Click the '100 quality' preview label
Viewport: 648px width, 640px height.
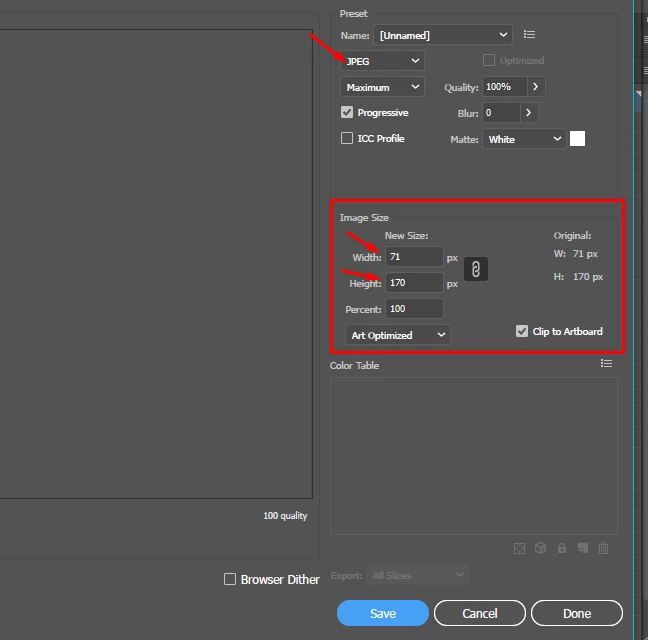click(x=285, y=516)
